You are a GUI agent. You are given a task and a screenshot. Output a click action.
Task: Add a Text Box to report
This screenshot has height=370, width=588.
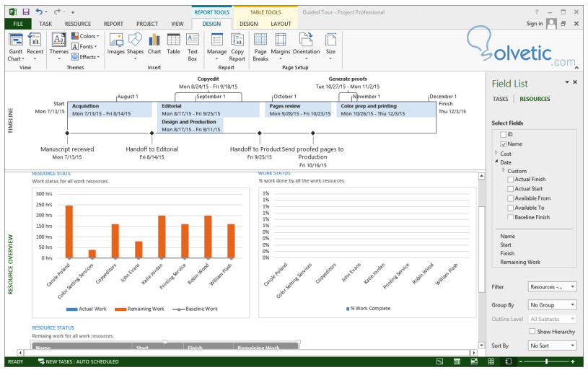[193, 45]
